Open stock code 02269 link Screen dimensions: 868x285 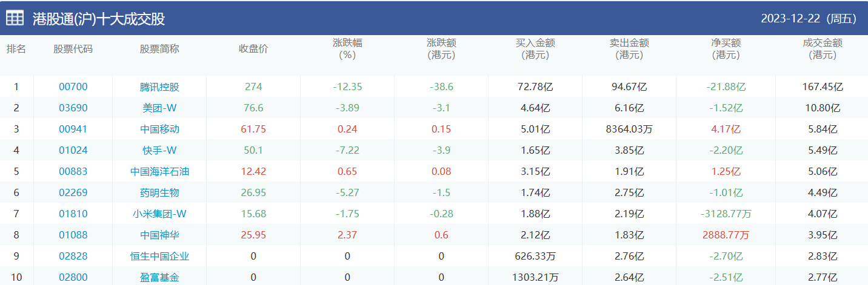coord(73,192)
